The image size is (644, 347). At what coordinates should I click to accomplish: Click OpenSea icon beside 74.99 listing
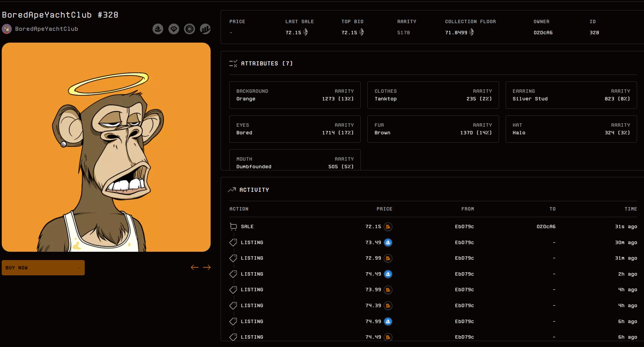[388, 321]
